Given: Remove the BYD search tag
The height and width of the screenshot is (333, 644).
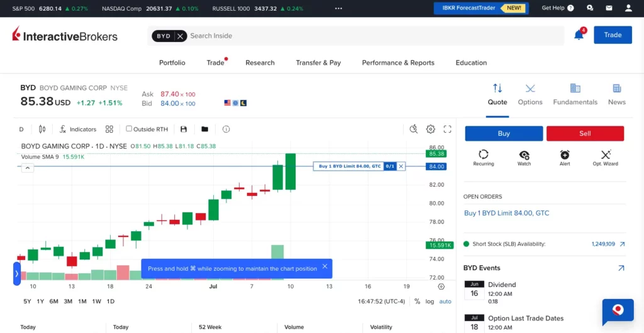Looking at the screenshot, I should coord(180,36).
